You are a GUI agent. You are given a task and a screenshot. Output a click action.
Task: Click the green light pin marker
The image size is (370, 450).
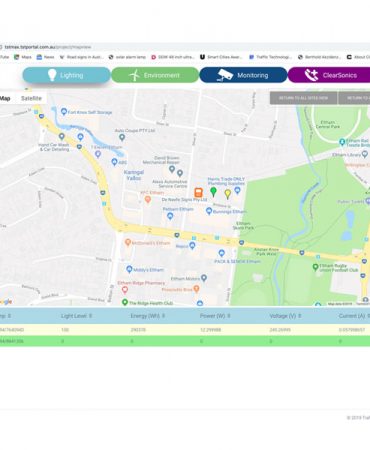pos(213,192)
